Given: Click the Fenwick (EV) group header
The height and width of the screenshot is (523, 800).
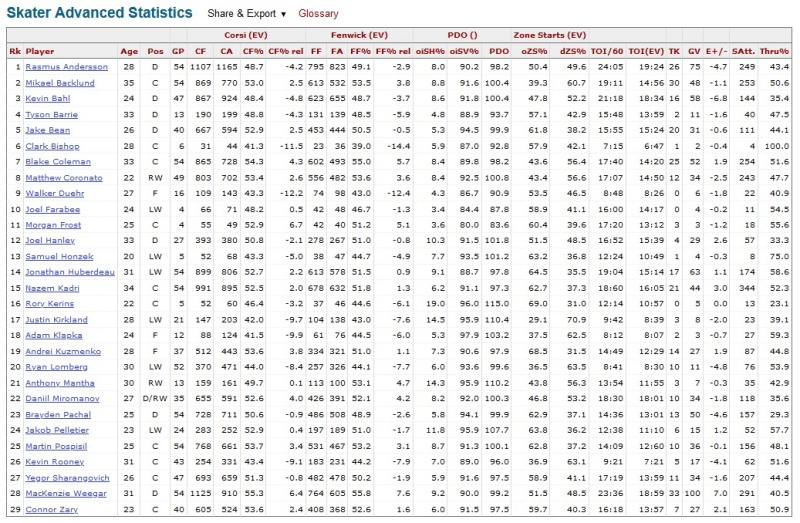Looking at the screenshot, I should (359, 35).
